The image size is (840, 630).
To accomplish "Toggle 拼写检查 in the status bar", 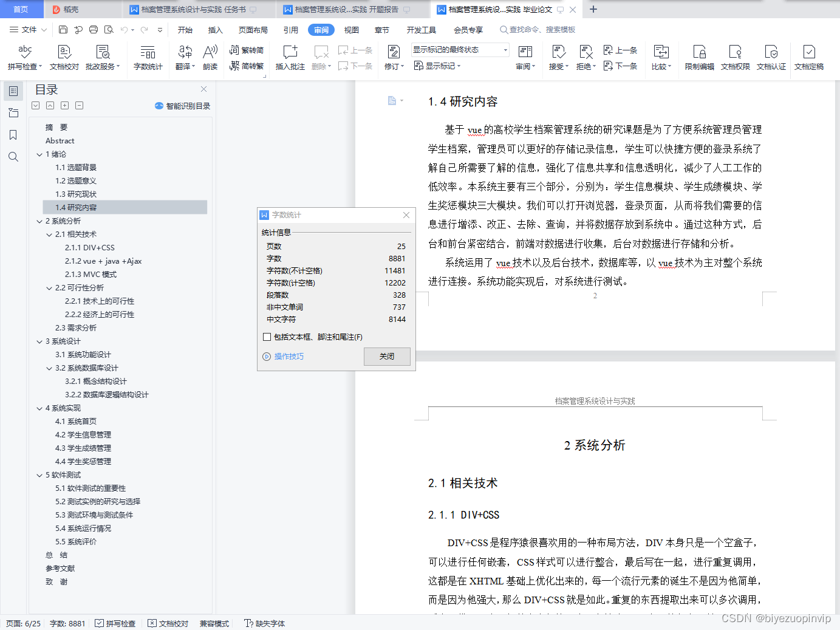I will tap(115, 623).
